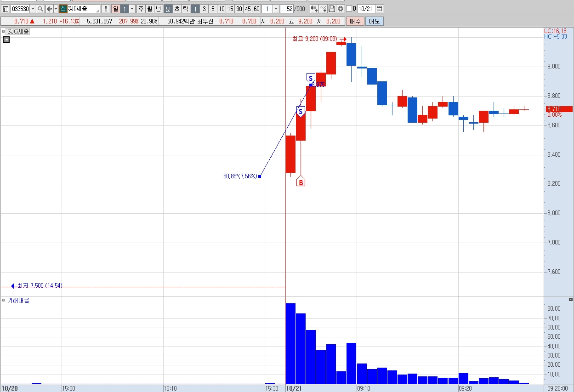This screenshot has height=392, width=574.
Task: Click the leftmost toolbar menu icon
Action: (6, 9)
